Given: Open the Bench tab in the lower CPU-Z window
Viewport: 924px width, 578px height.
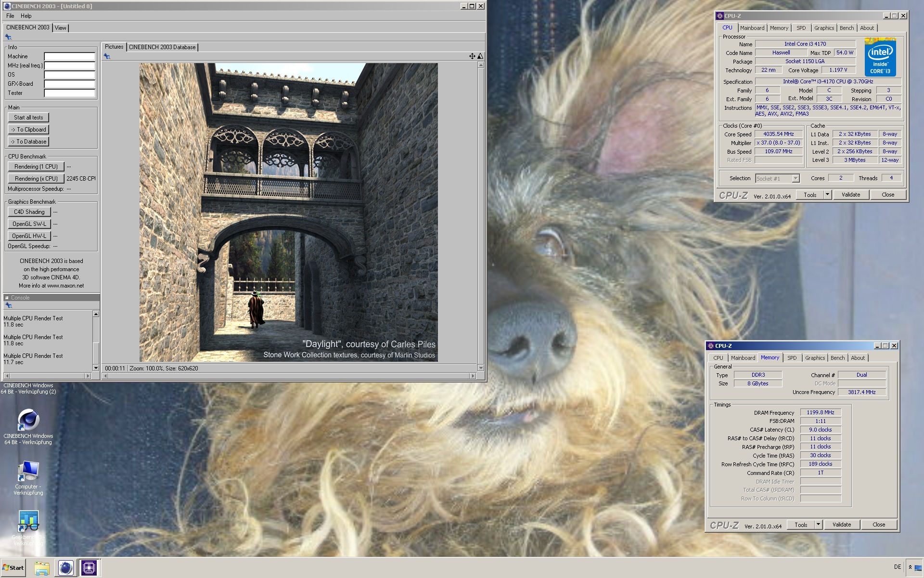Looking at the screenshot, I should pyautogui.click(x=838, y=358).
